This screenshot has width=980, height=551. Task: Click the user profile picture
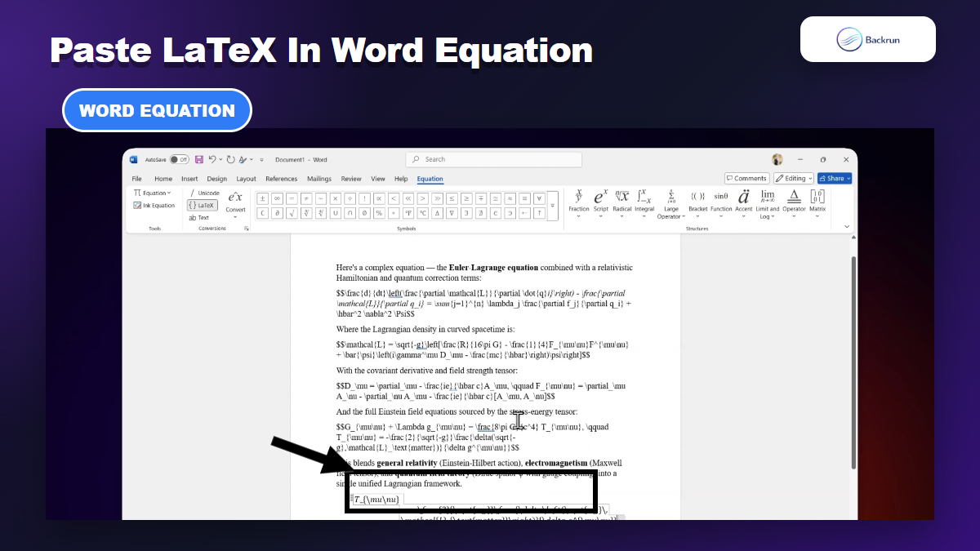coord(777,159)
